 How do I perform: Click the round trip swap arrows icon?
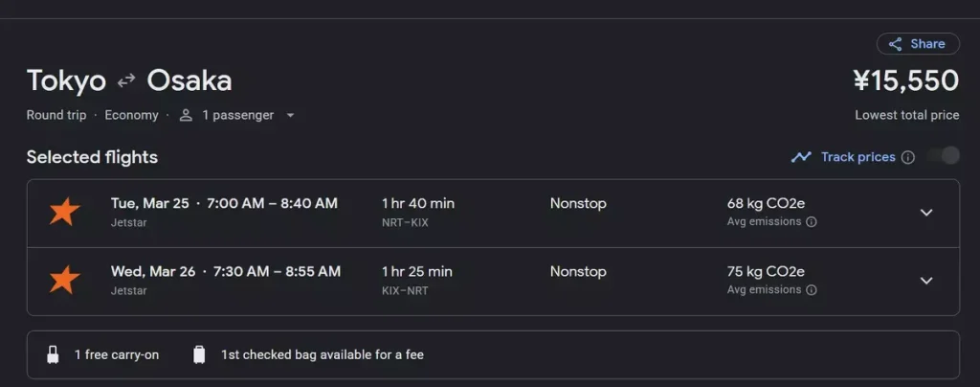(x=126, y=81)
